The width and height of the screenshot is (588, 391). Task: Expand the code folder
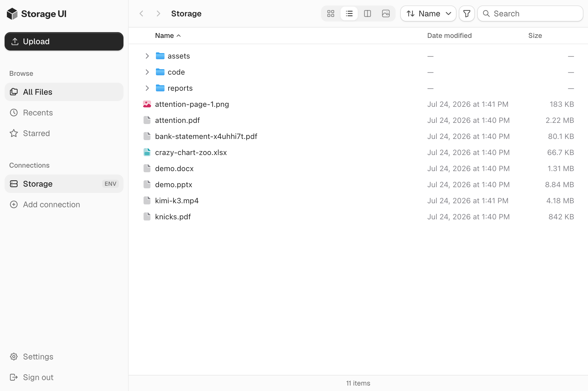[147, 72]
